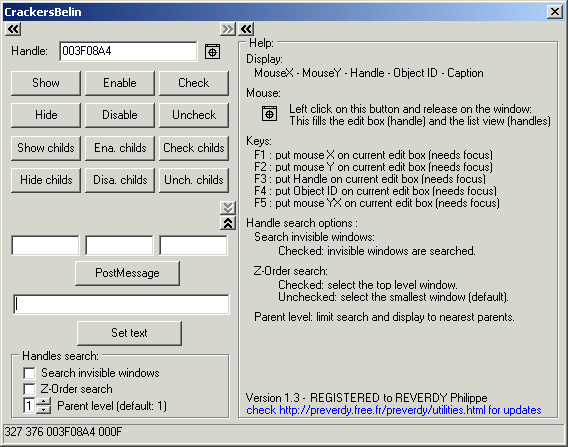Screen dimensions: 568x447
Task: Decrease Parent level with down spinner
Action: (x=43, y=409)
